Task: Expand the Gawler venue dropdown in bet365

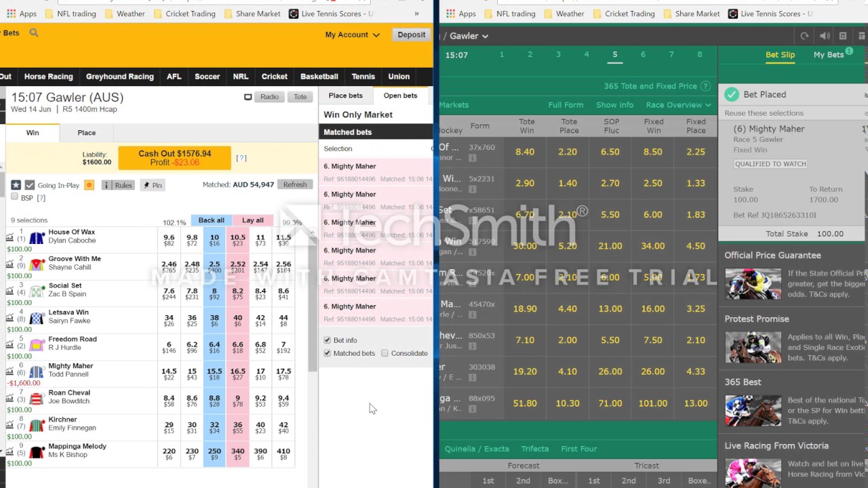Action: 469,36
